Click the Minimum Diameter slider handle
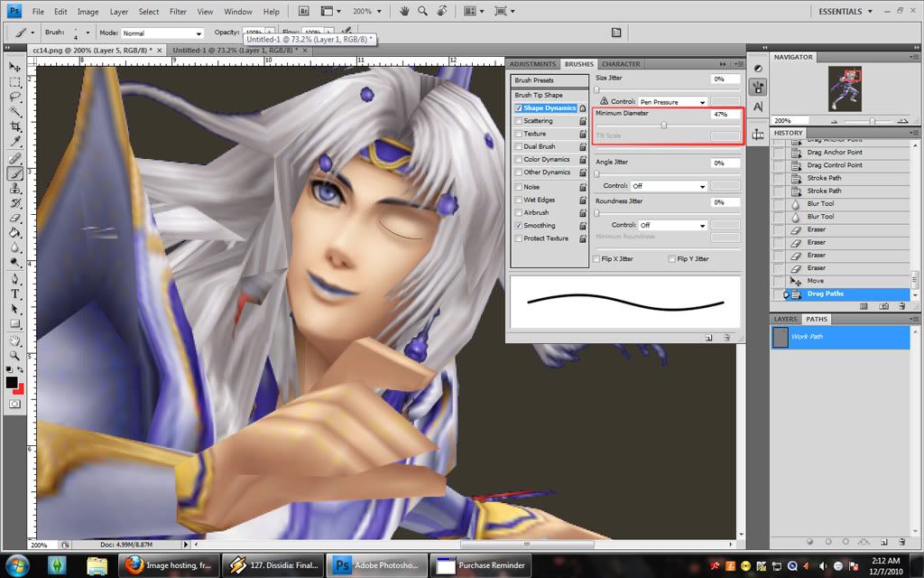924x578 pixels. click(664, 126)
